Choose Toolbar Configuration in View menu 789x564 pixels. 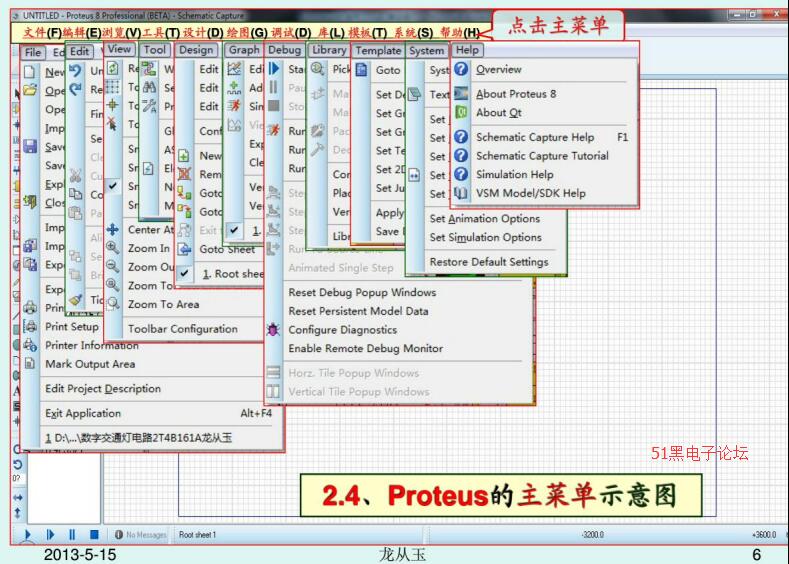183,329
